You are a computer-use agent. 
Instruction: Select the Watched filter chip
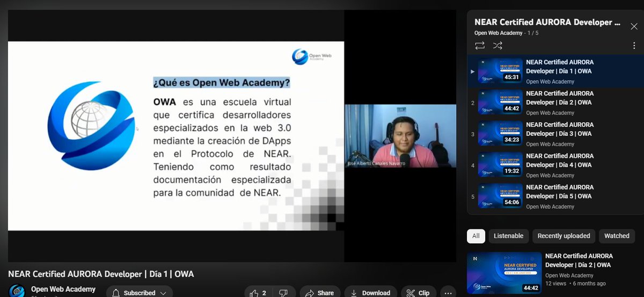click(x=617, y=236)
